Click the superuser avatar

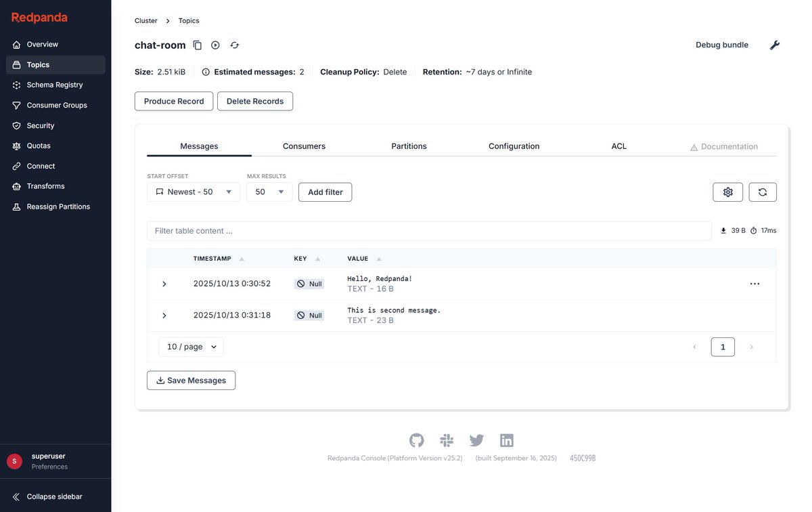(x=14, y=461)
